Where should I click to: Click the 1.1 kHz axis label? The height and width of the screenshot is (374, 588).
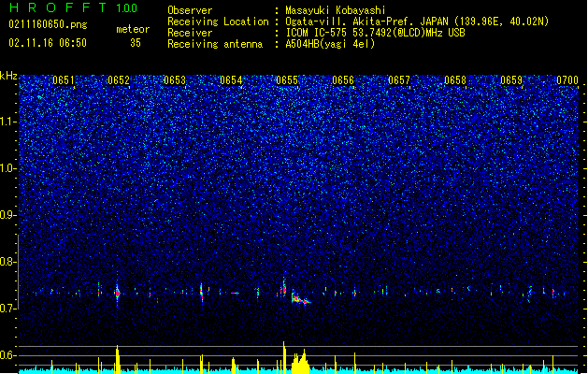[x=8, y=122]
